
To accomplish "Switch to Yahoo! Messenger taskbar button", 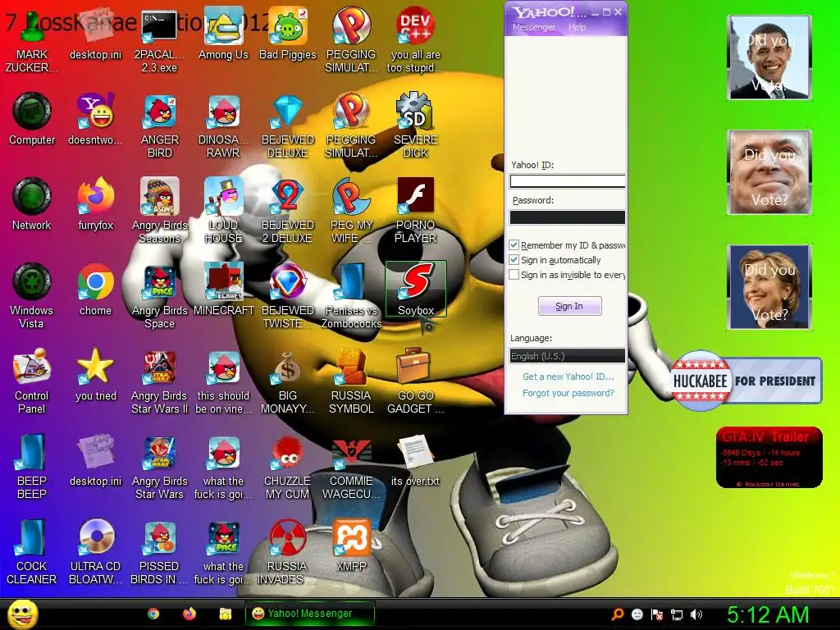I will pyautogui.click(x=309, y=614).
